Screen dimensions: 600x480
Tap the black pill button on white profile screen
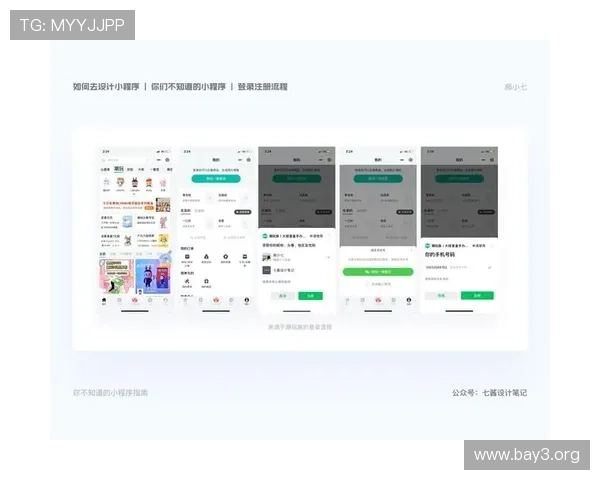pyautogui.click(x=243, y=212)
